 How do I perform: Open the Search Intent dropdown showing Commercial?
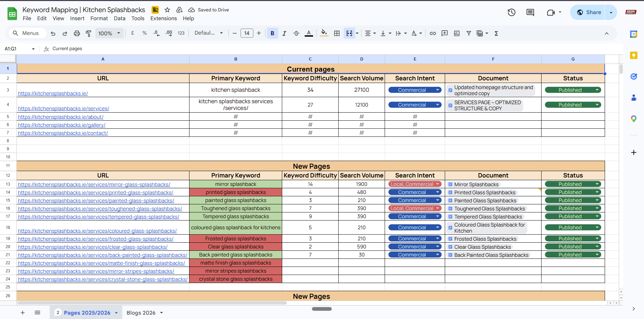coord(415,90)
